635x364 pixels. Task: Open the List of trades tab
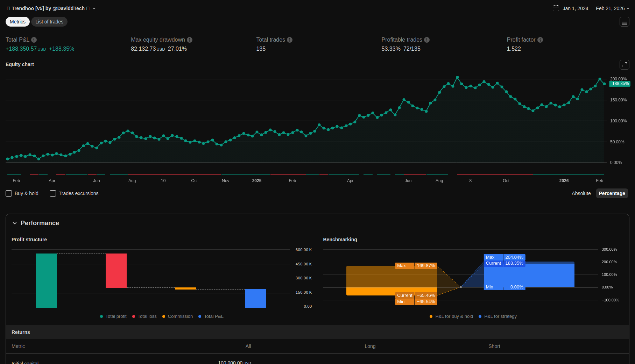click(49, 22)
